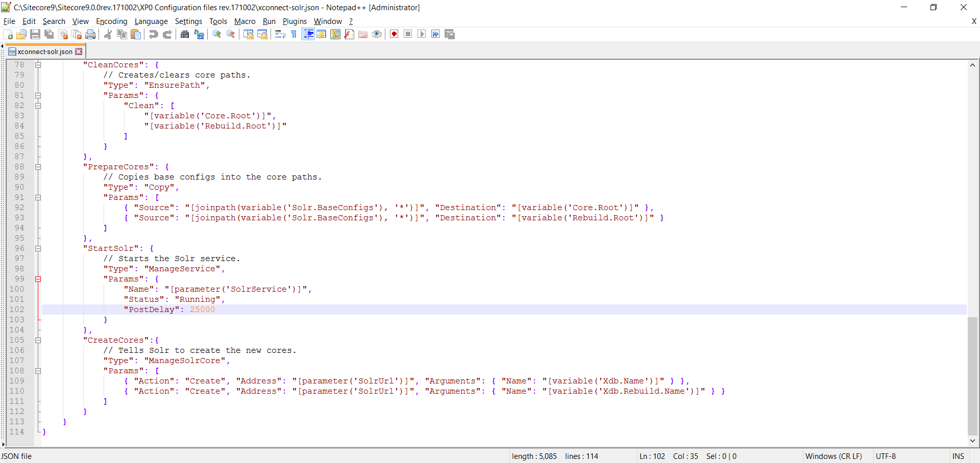Screen dimensions: 980x463
Task: Open the Language menu
Action: click(151, 21)
